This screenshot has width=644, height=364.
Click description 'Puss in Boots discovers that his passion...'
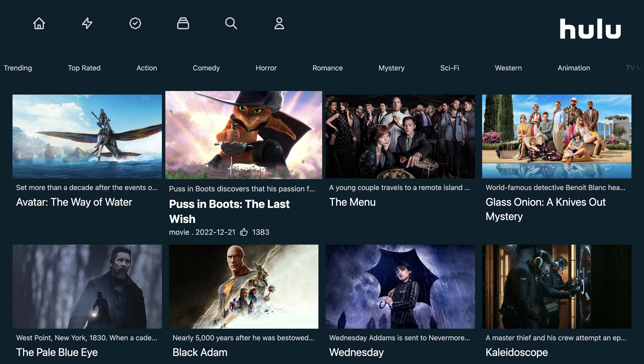coord(242,189)
